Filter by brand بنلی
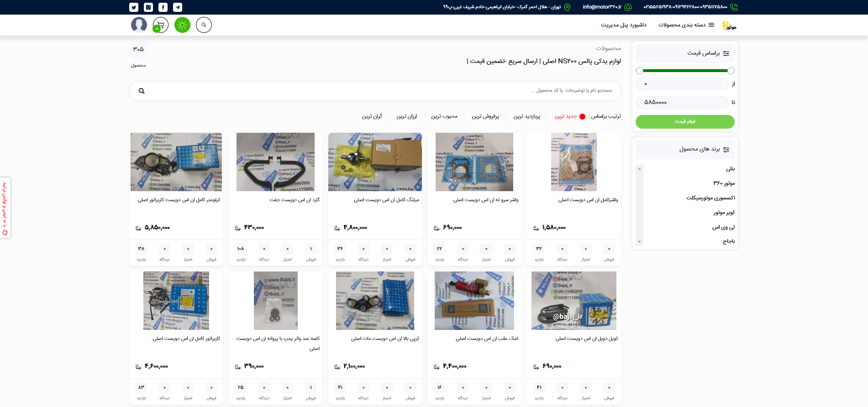868x407 pixels. 731,169
